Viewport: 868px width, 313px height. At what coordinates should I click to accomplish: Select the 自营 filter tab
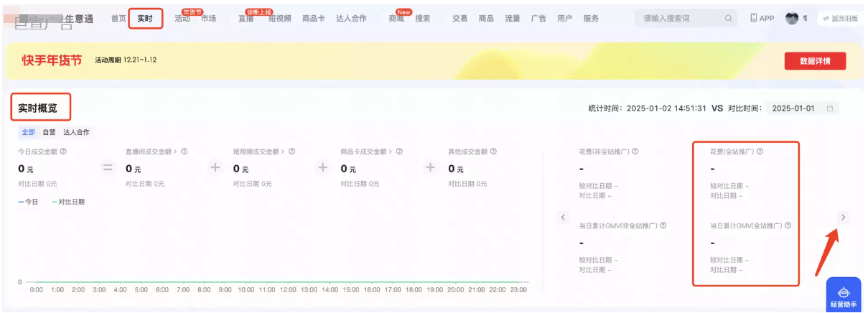pyautogui.click(x=49, y=132)
